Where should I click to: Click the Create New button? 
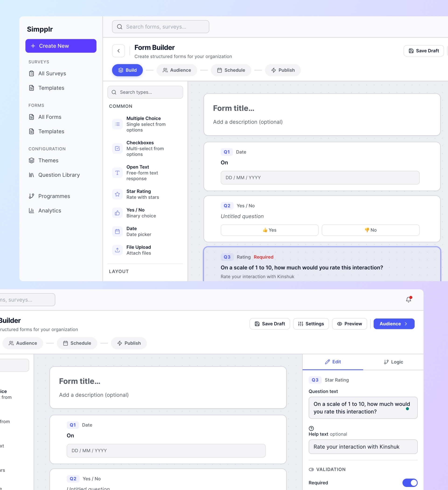pyautogui.click(x=61, y=46)
